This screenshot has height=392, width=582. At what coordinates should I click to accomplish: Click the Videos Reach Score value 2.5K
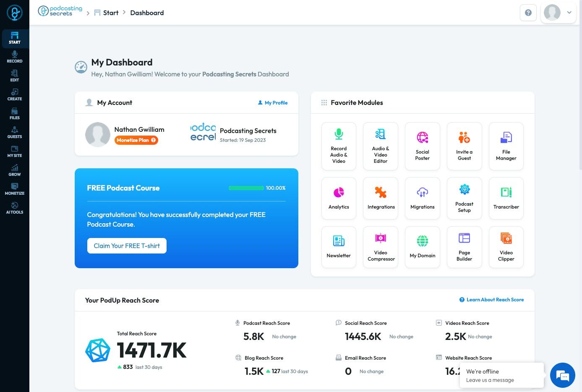click(456, 337)
